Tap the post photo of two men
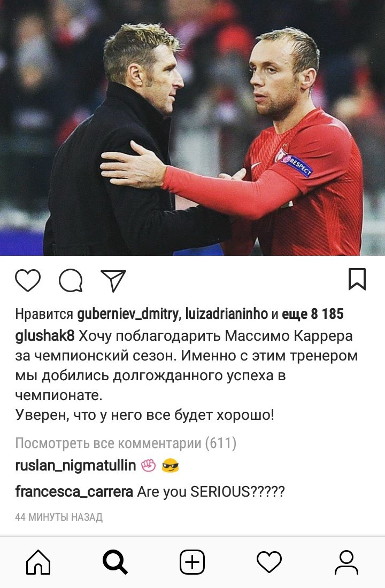 point(192,128)
